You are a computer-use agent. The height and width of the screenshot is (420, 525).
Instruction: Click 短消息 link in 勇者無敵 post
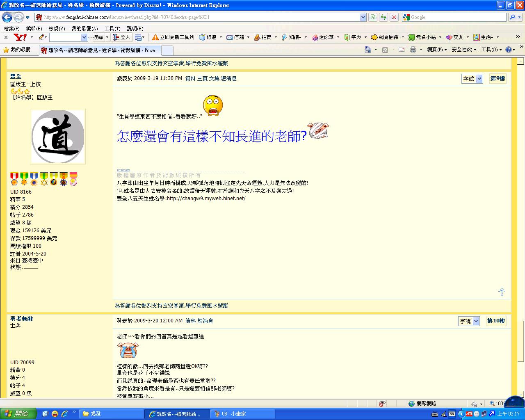[x=205, y=321]
